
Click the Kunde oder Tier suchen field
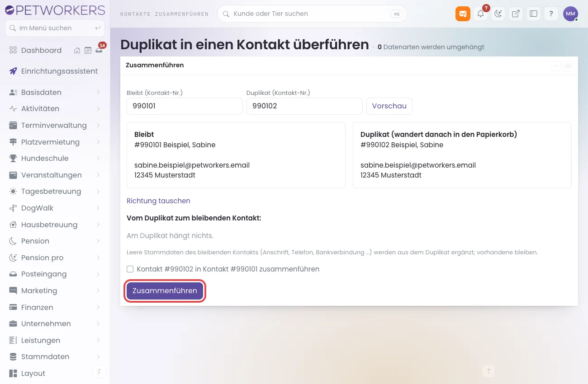coord(312,14)
